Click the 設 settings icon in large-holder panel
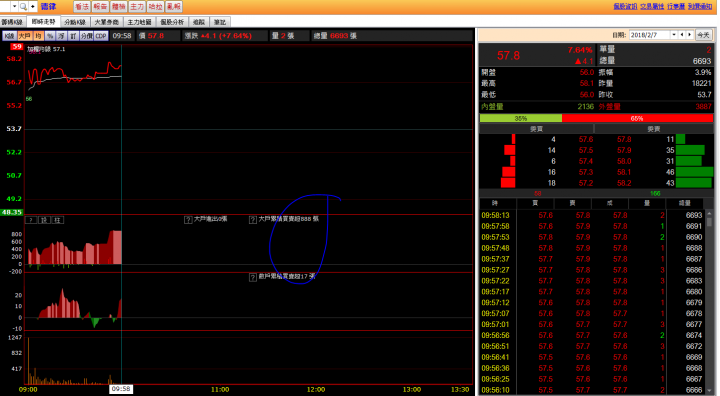 [44, 220]
